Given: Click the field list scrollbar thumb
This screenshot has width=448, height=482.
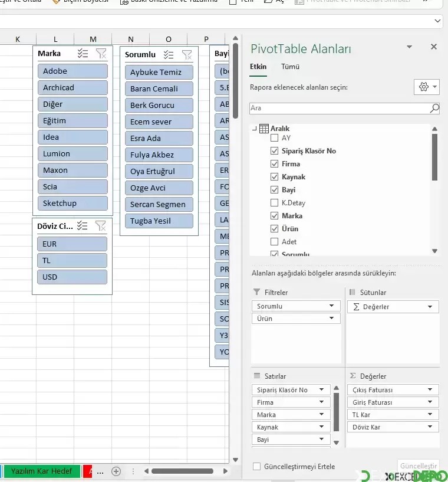Looking at the screenshot, I should point(434,157).
